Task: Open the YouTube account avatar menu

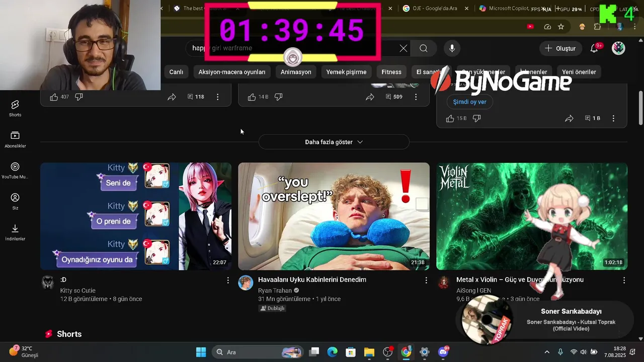Action: [x=618, y=48]
